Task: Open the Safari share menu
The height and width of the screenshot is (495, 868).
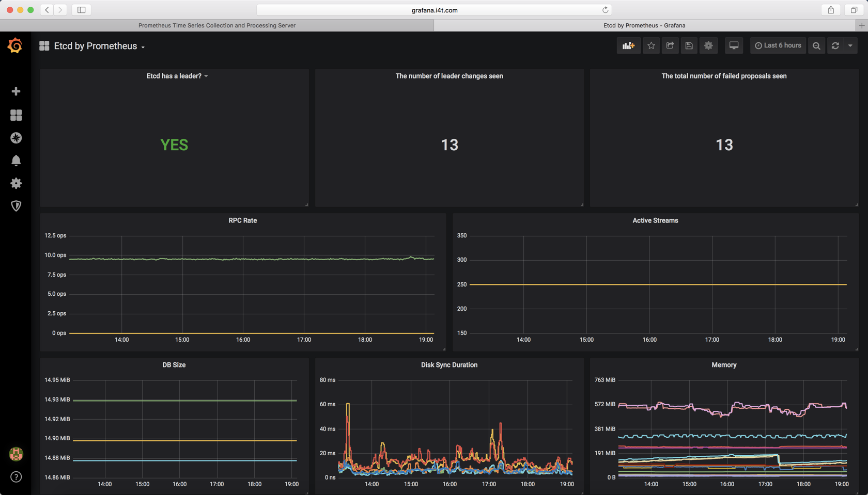Action: [x=831, y=10]
